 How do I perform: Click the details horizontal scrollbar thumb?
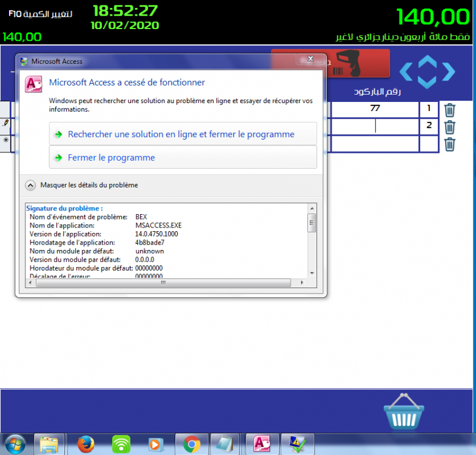(163, 283)
